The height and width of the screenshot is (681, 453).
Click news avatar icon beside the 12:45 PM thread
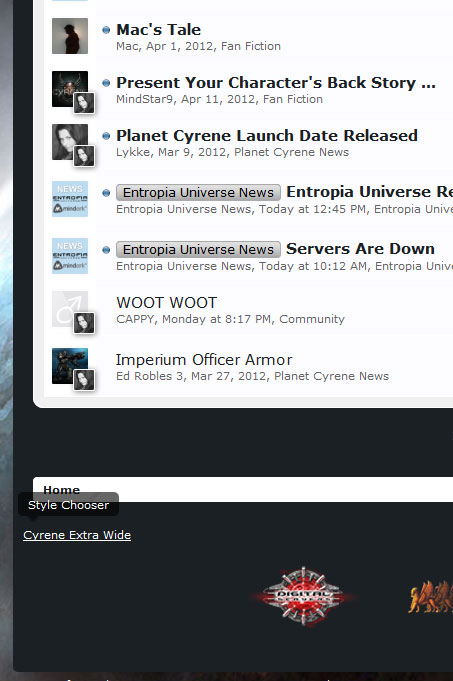point(70,199)
